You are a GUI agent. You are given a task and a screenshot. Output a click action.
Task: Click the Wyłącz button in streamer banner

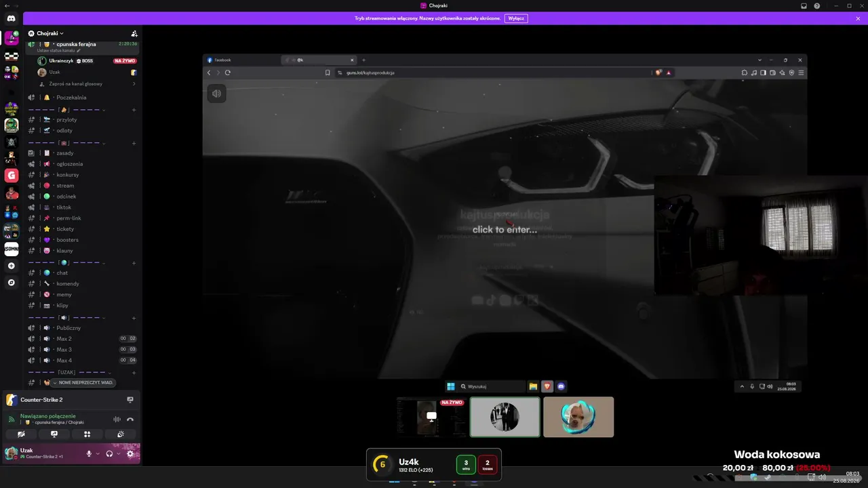pyautogui.click(x=516, y=18)
